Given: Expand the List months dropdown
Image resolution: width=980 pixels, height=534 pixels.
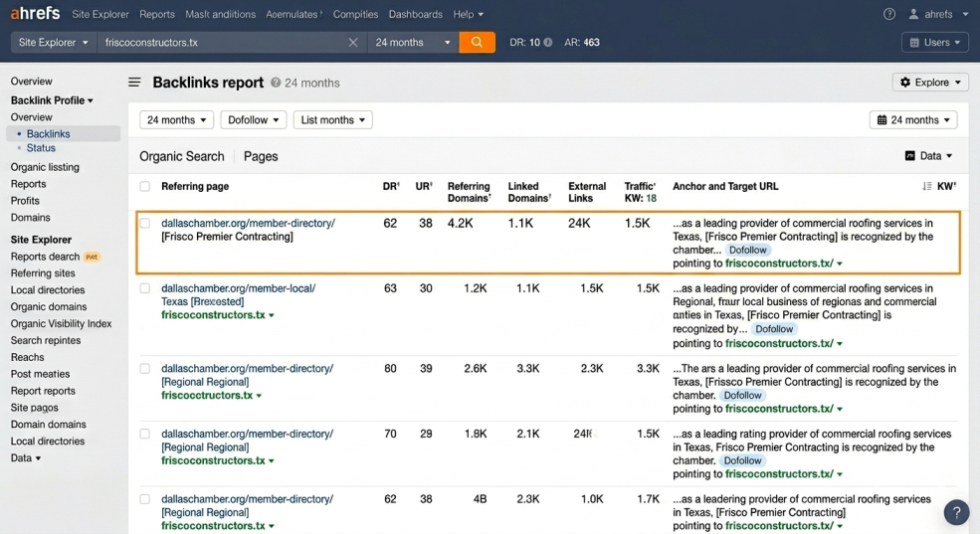Looking at the screenshot, I should click(332, 120).
